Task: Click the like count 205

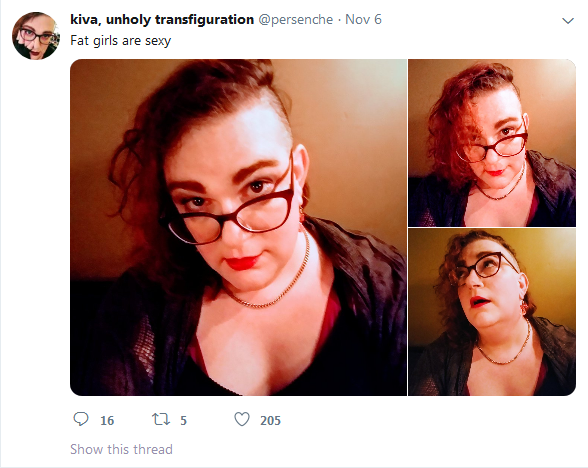Action: click(x=270, y=420)
